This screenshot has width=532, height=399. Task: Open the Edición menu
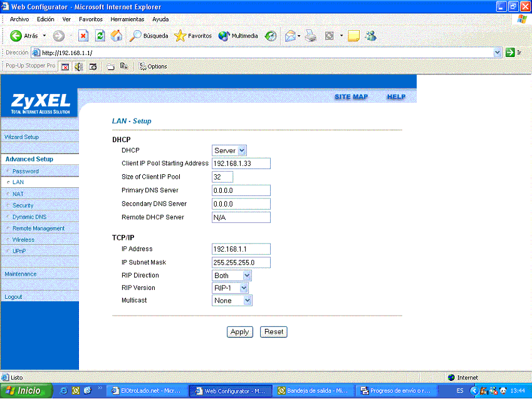click(x=46, y=19)
